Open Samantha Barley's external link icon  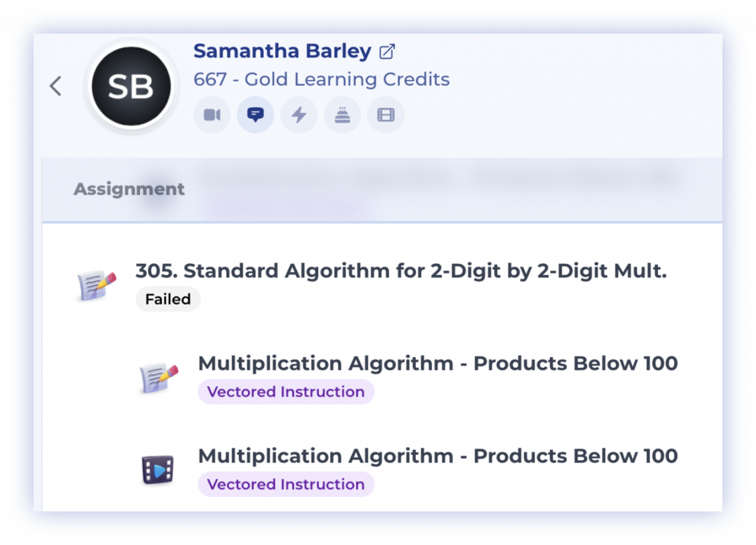[x=387, y=52]
